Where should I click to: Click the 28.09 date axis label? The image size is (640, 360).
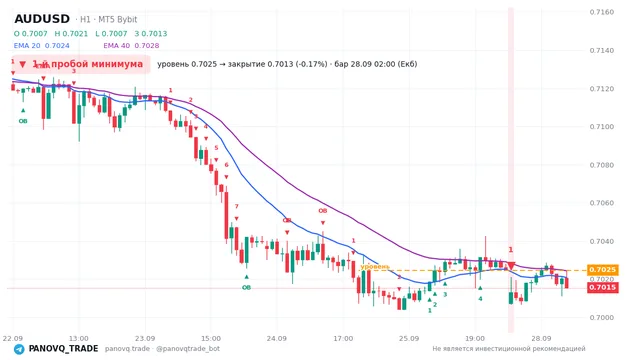click(541, 338)
